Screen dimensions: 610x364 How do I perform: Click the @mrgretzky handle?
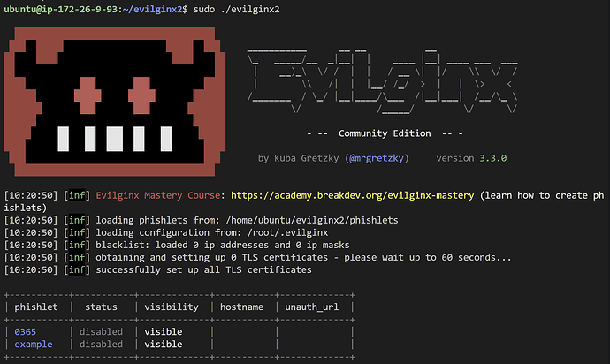[x=377, y=158]
